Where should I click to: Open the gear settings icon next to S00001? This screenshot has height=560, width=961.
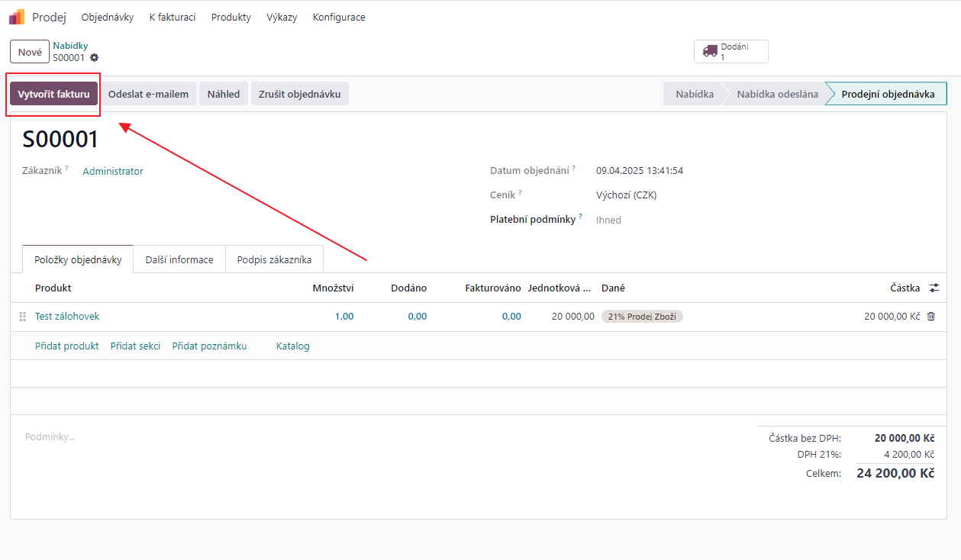(94, 58)
